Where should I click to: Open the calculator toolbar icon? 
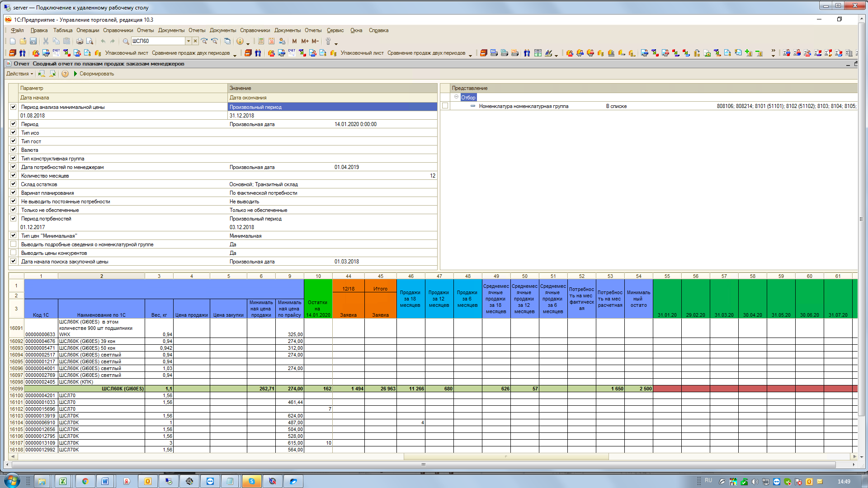coord(261,41)
